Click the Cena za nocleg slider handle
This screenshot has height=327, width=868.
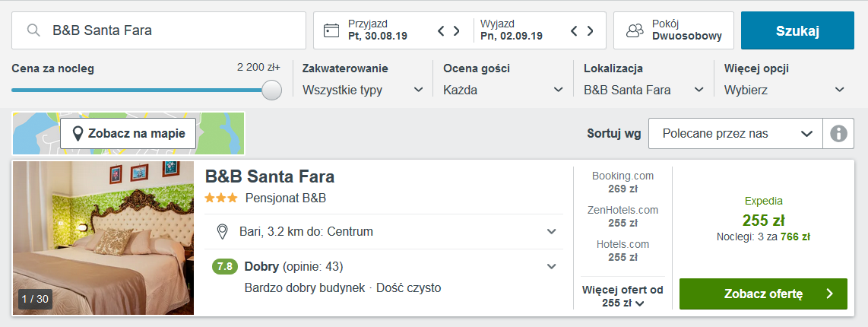[x=272, y=90]
